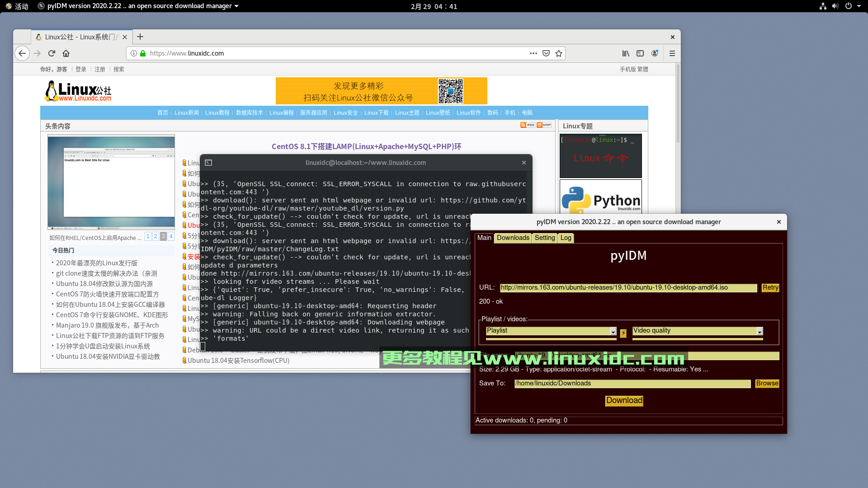Click the Firefox home icon
This screenshot has width=868, height=488.
point(66,53)
